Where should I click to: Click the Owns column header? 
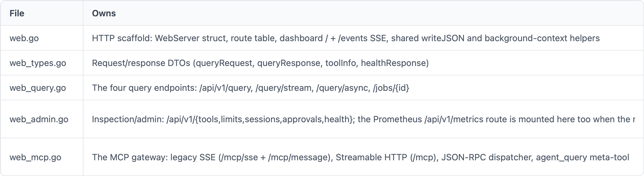[x=104, y=13]
